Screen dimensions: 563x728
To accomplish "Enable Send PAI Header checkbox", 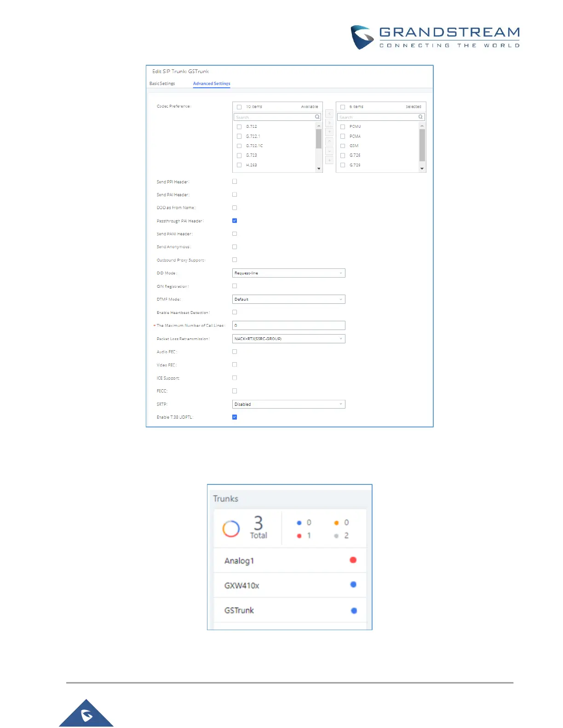I will 235,194.
